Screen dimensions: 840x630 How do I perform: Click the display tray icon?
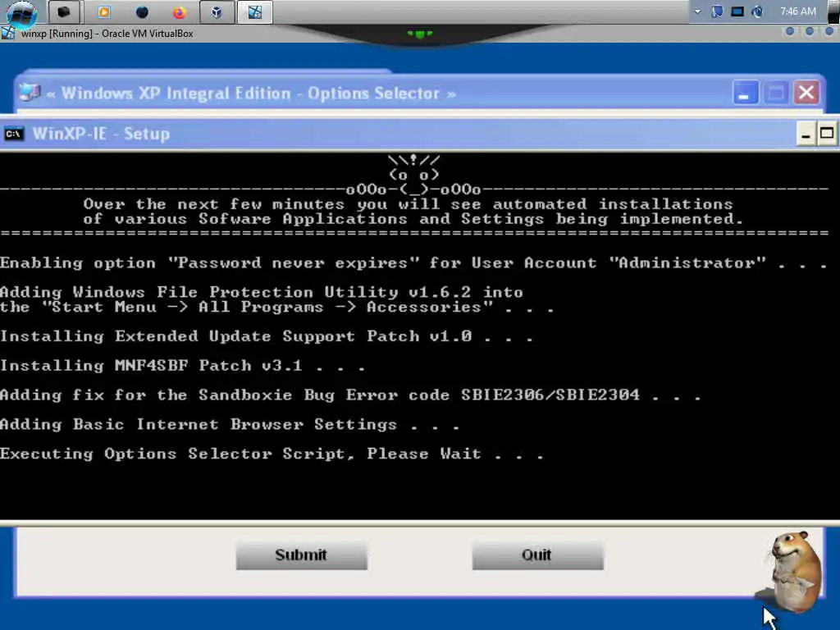737,11
